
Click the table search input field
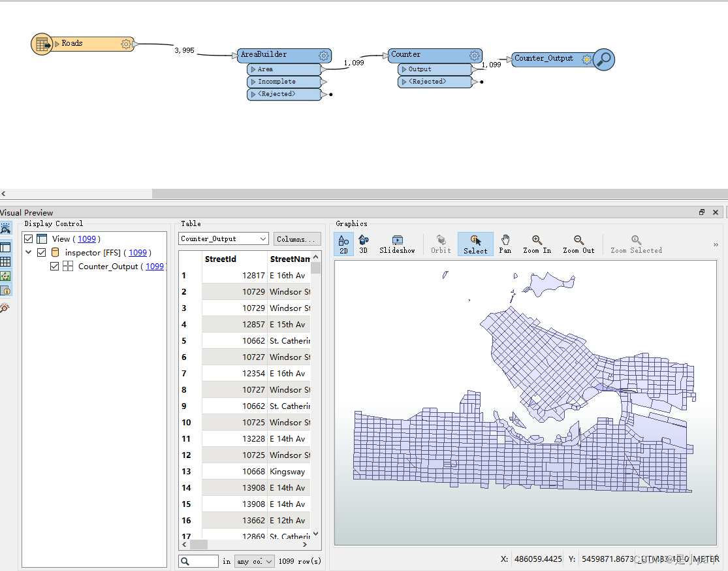point(198,561)
